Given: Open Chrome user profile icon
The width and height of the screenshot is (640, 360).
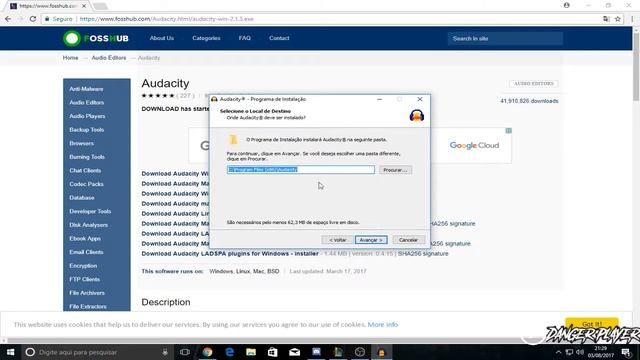Looking at the screenshot, I should pos(567,5).
